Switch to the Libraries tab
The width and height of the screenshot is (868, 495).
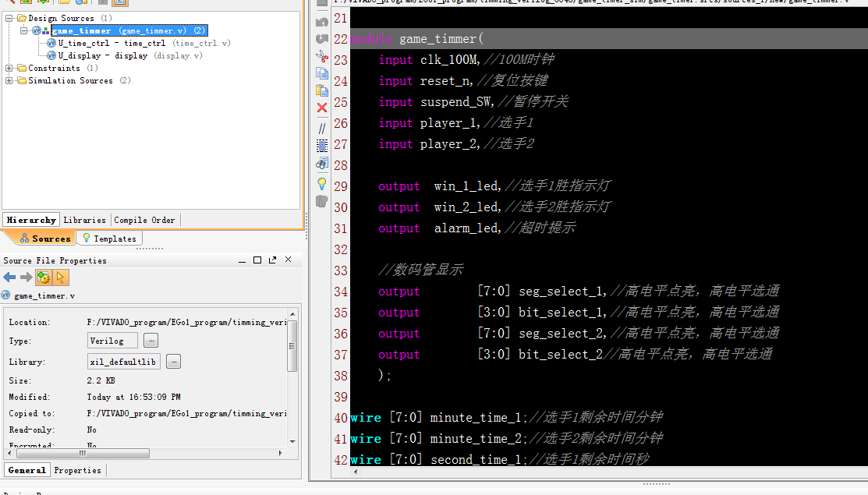pos(84,220)
